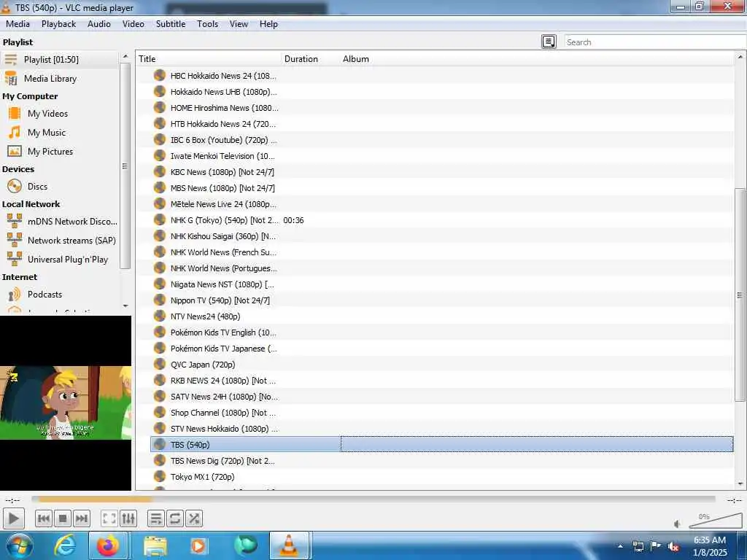Click the Play button
The height and width of the screenshot is (560, 747).
pyautogui.click(x=13, y=518)
